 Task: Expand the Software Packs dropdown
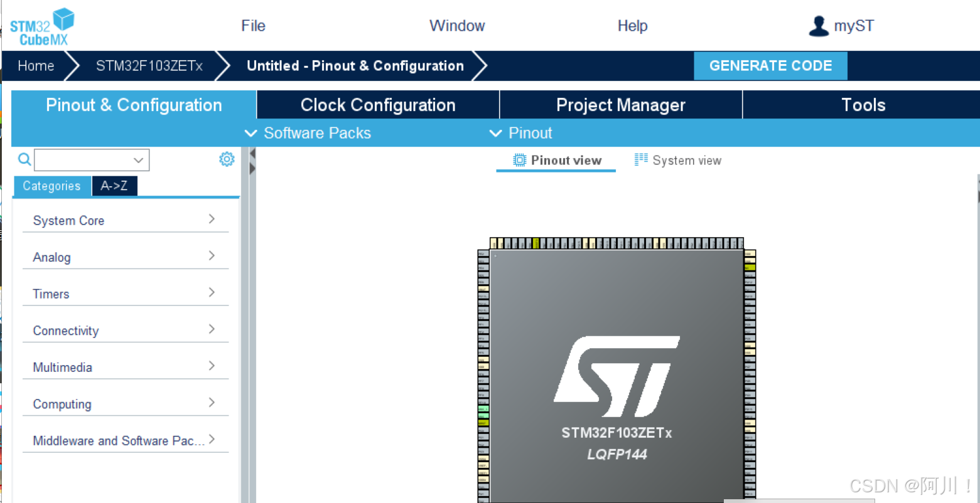[308, 133]
